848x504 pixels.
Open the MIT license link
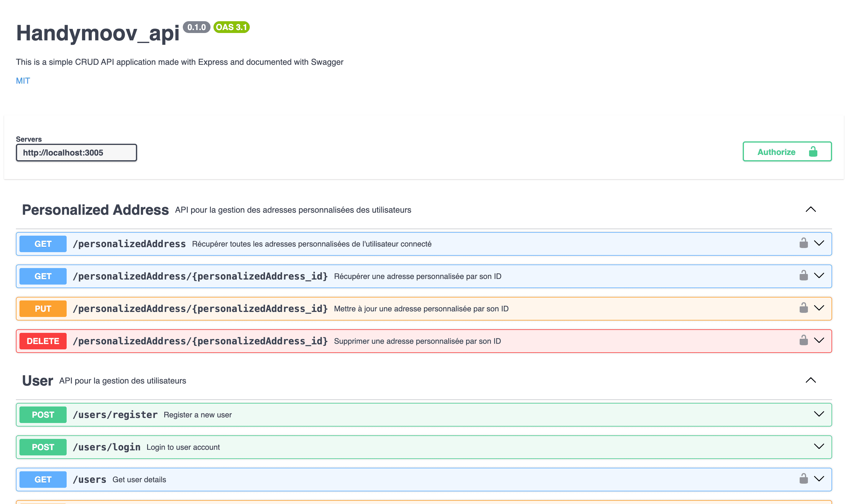coord(23,81)
